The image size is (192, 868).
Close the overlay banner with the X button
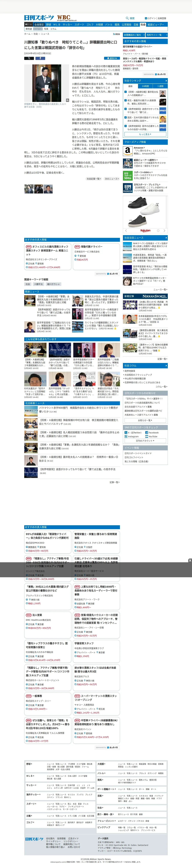[x=190, y=560]
